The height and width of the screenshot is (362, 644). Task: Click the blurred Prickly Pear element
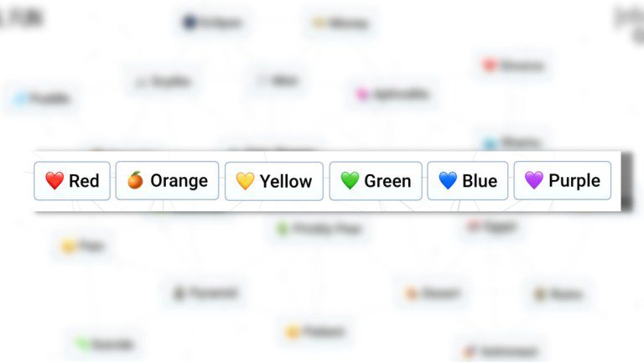tap(320, 228)
